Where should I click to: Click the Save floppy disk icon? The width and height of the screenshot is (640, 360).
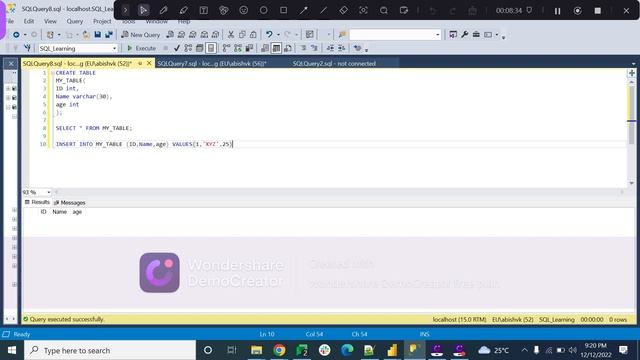click(x=98, y=35)
